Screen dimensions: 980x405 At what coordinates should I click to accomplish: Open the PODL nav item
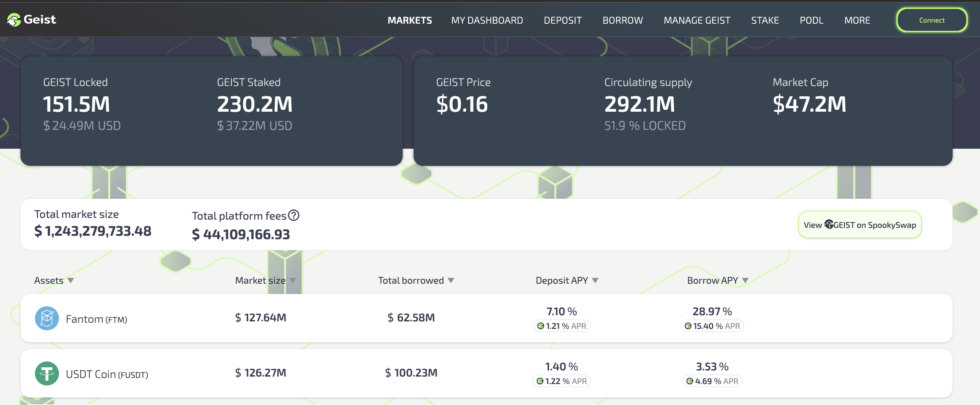click(x=811, y=20)
